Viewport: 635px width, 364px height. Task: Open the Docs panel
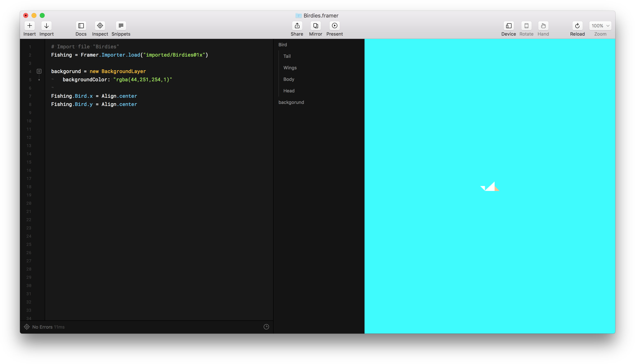tap(81, 26)
